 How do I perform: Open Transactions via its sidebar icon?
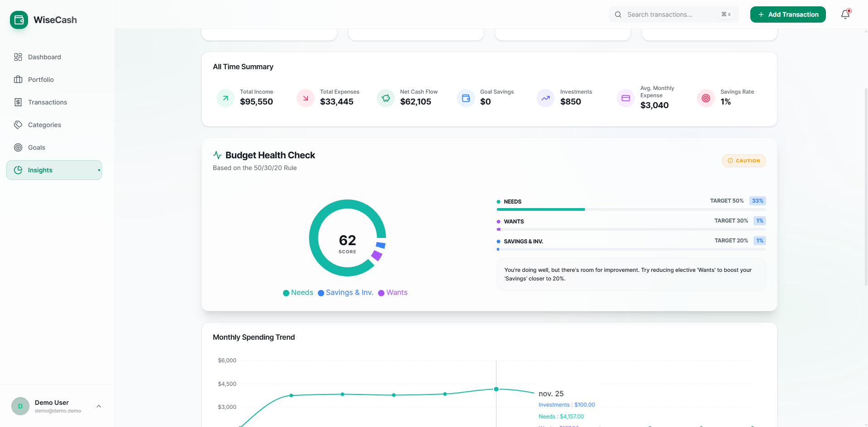tap(18, 102)
